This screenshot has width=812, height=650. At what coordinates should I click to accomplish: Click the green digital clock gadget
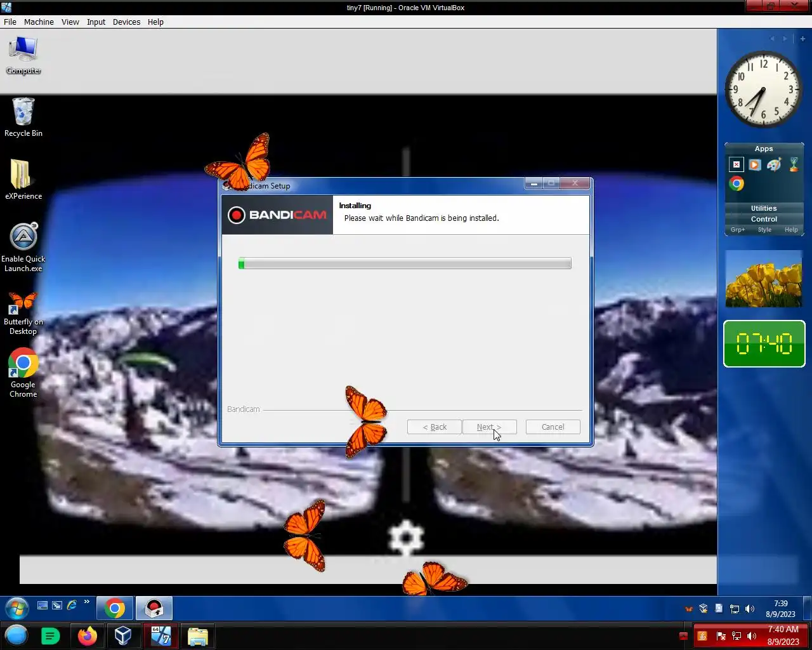(764, 344)
